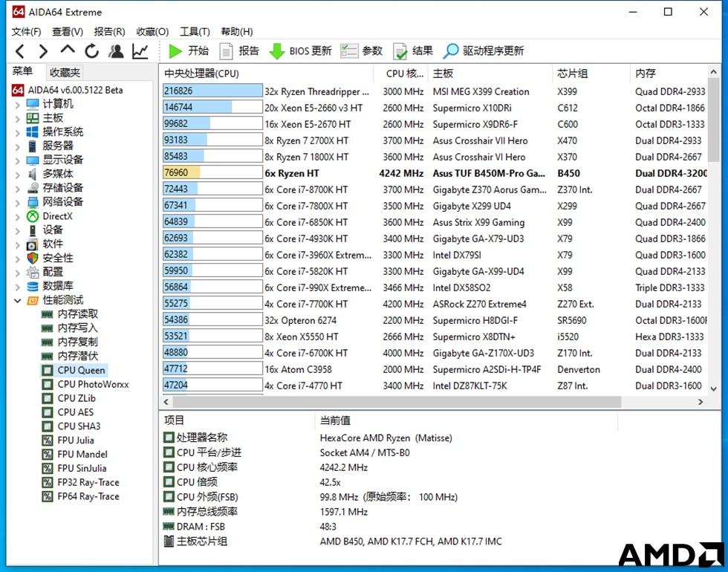
Task: Expand the 网络设备 tree node
Action: [x=17, y=202]
